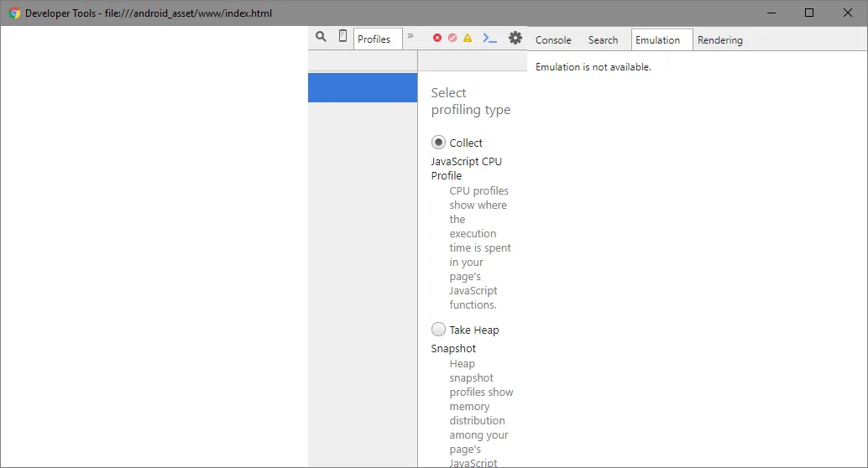
Task: Click the yellow warning icon
Action: coord(468,38)
